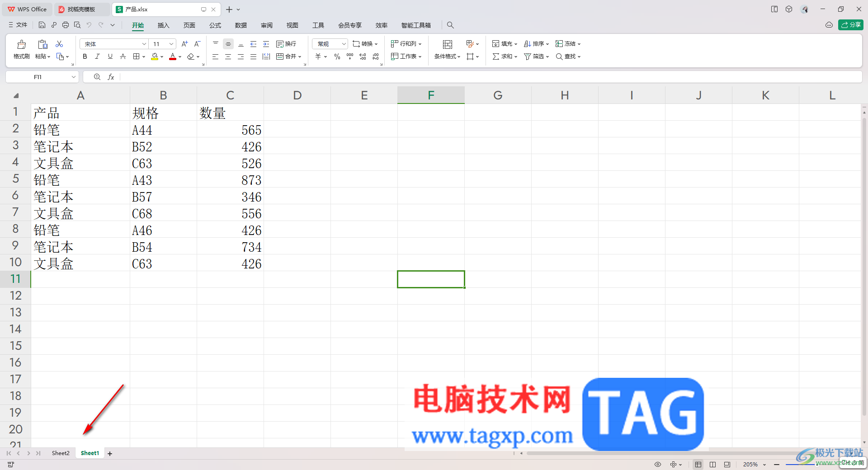The image size is (868, 470).
Task: Click the green 分享 share button
Action: tap(851, 25)
